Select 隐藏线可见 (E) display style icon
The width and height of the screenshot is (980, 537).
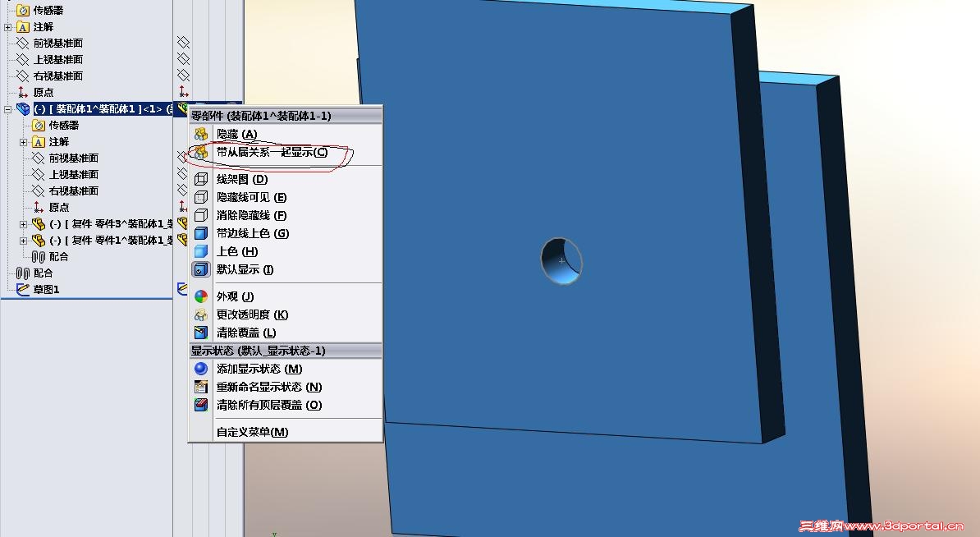[x=200, y=197]
